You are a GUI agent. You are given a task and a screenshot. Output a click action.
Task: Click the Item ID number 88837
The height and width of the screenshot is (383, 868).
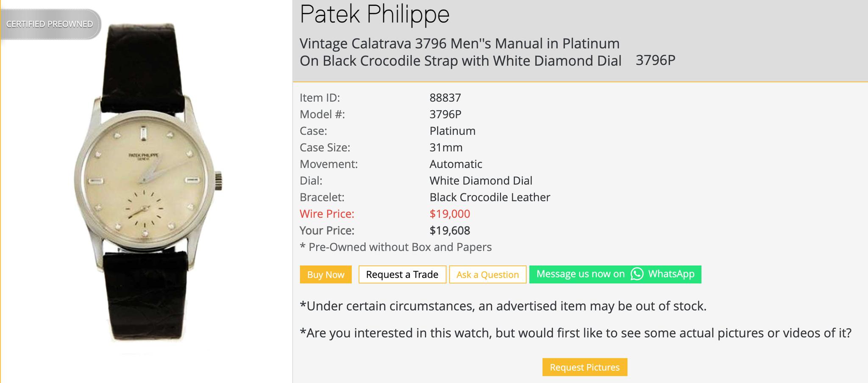pos(445,98)
